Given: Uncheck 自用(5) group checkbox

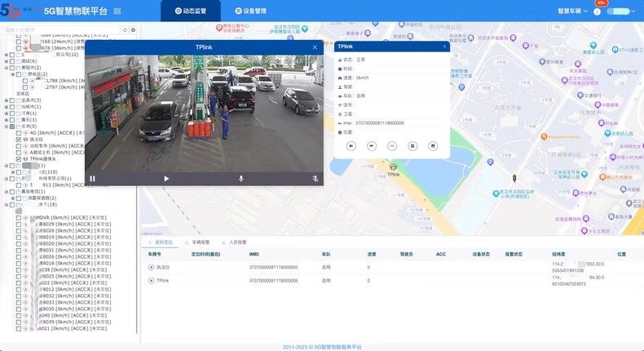Looking at the screenshot, I should [12, 127].
